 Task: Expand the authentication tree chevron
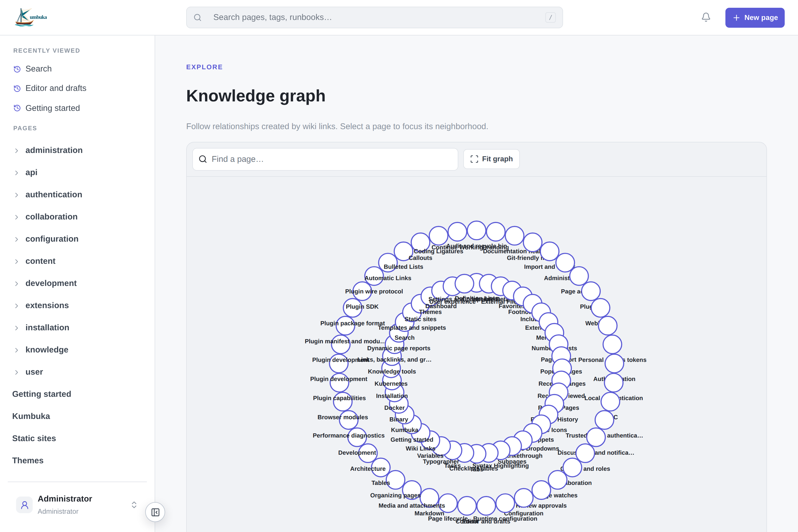point(16,195)
